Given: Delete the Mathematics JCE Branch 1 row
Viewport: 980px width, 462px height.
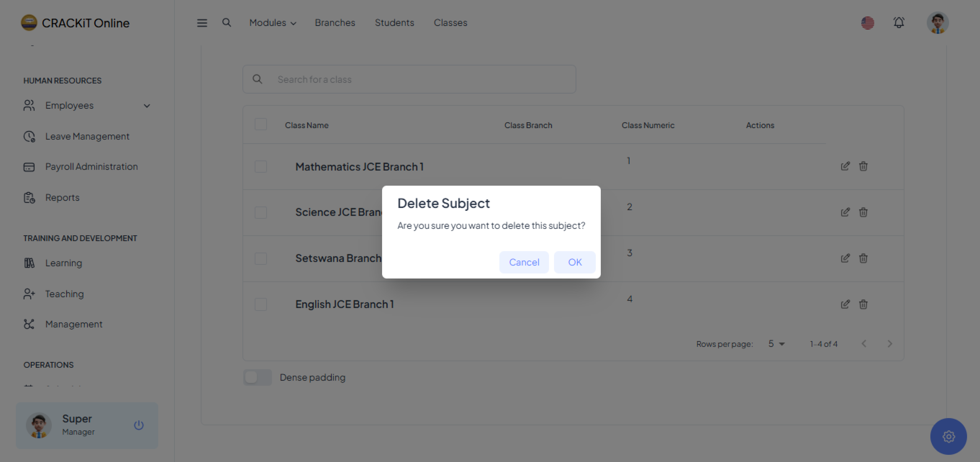Looking at the screenshot, I should click(x=863, y=166).
